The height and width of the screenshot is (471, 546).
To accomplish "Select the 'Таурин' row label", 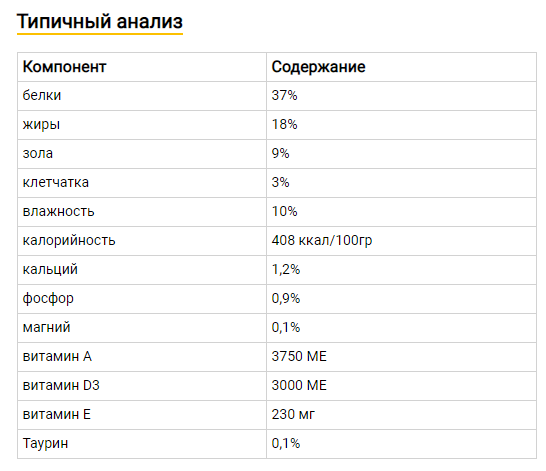I will point(45,444).
